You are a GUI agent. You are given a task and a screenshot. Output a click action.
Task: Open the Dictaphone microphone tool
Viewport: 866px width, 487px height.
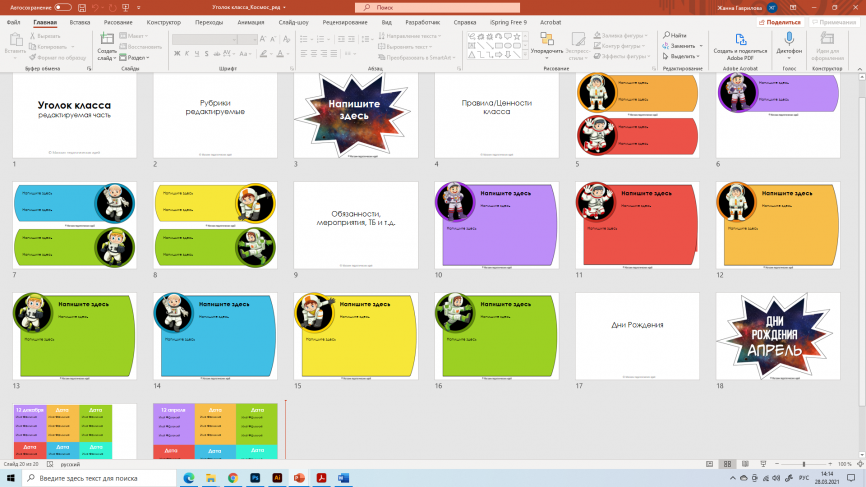coord(789,39)
